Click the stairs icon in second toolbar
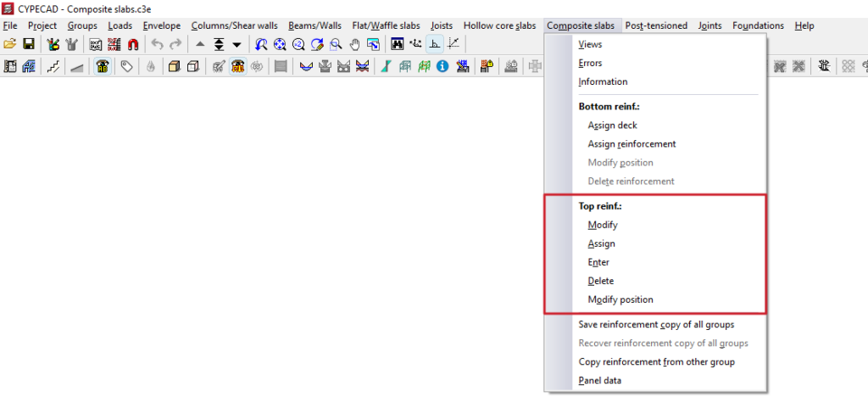This screenshot has height=414, width=868. coord(53,67)
